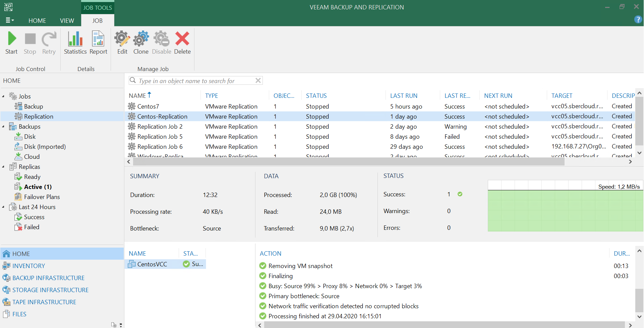
Task: Click the action log horizontal scrollbar
Action: tap(444, 325)
